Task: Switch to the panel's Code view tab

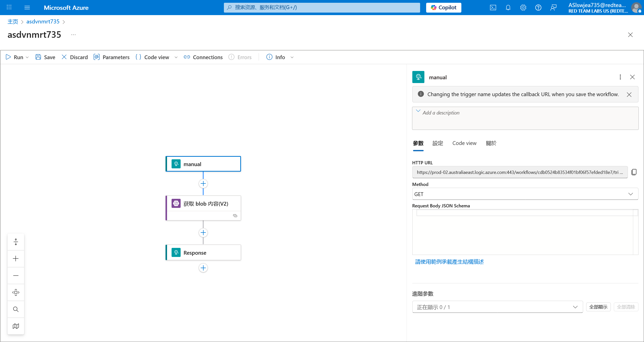Action: click(x=464, y=143)
